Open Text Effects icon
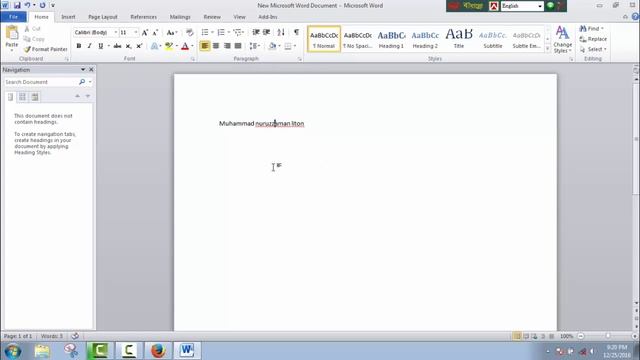Image resolution: width=640 pixels, height=360 pixels. [x=154, y=46]
